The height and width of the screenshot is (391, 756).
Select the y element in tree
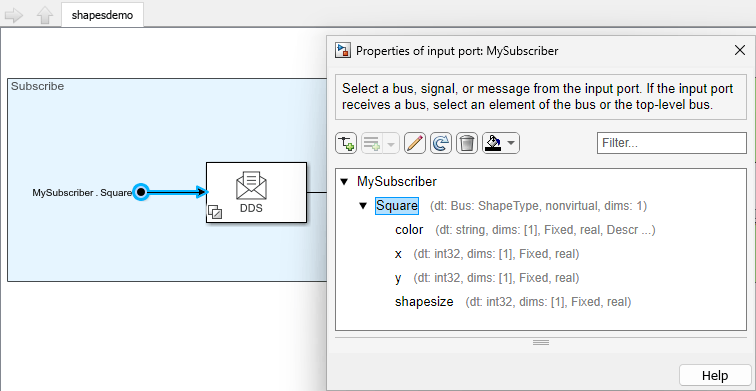(398, 278)
